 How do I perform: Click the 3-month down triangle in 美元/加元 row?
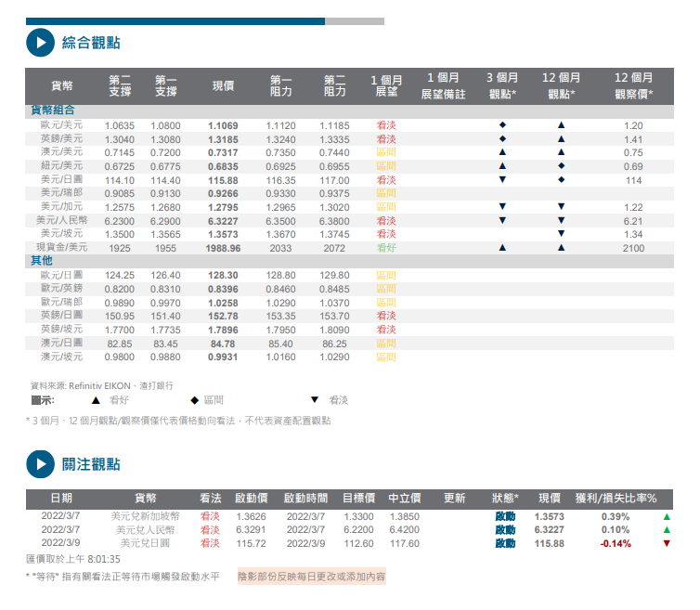coord(502,207)
